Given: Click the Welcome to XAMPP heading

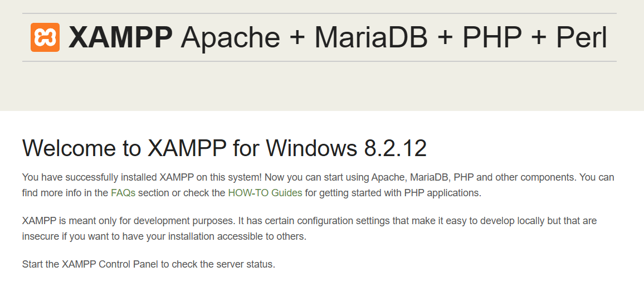Looking at the screenshot, I should click(225, 148).
